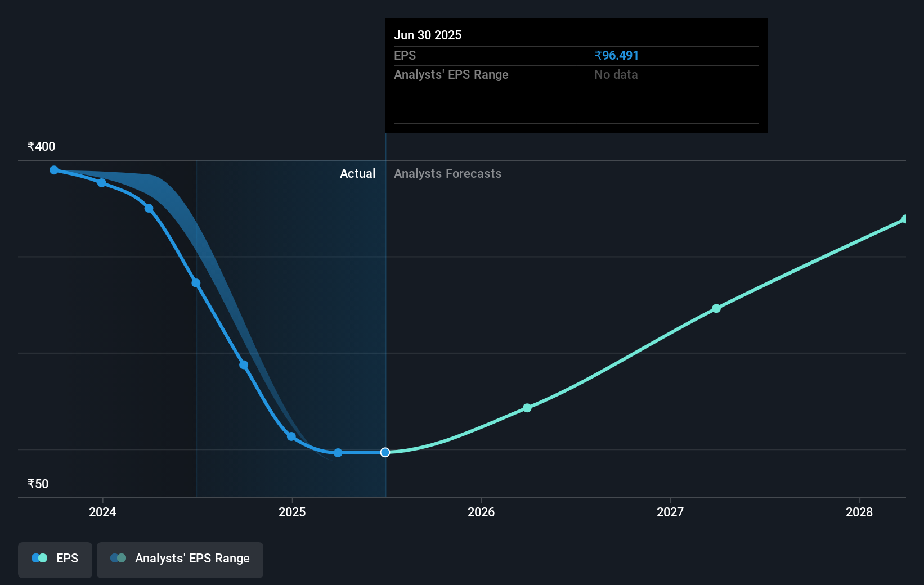Select the final forecast data point in 2028
Screen dimensions: 924x585
[905, 219]
